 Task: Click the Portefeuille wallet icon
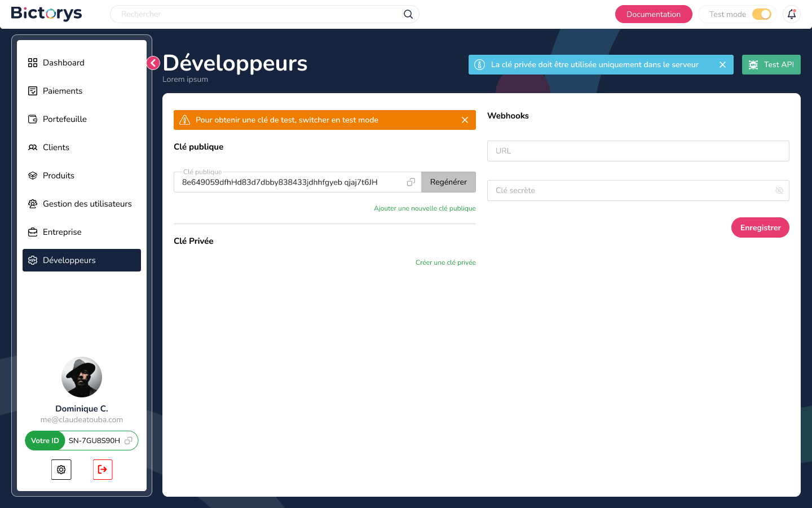33,119
